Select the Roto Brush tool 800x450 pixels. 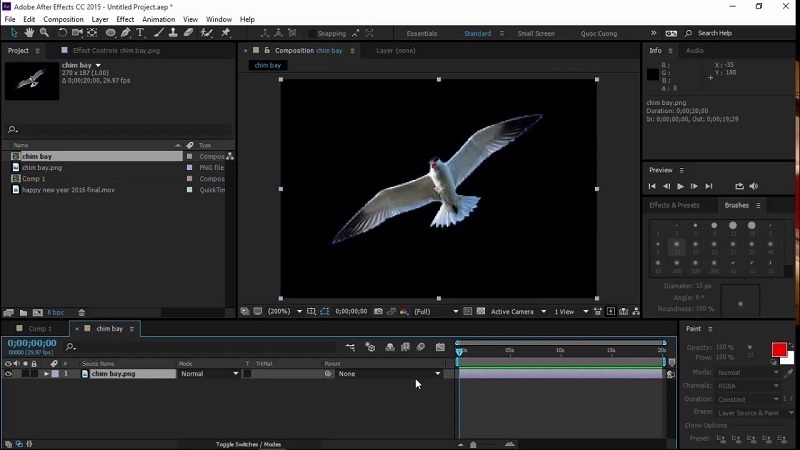point(206,33)
